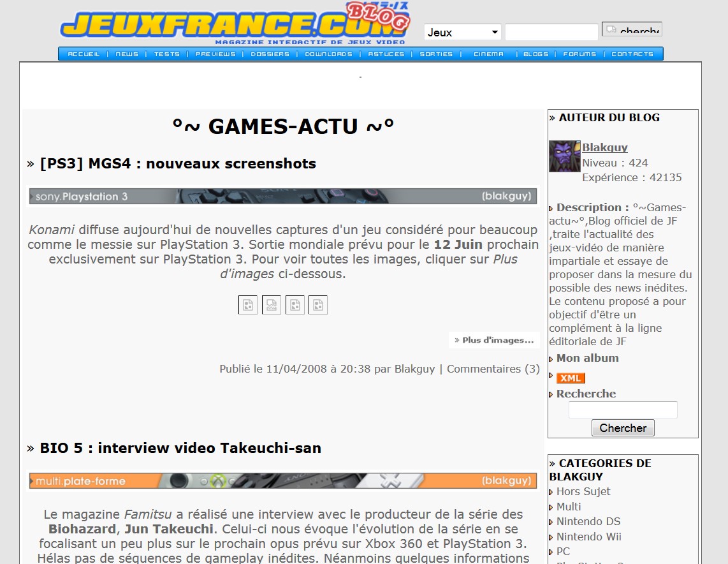
Task: Open the Jeux search category dropdown
Action: point(462,32)
